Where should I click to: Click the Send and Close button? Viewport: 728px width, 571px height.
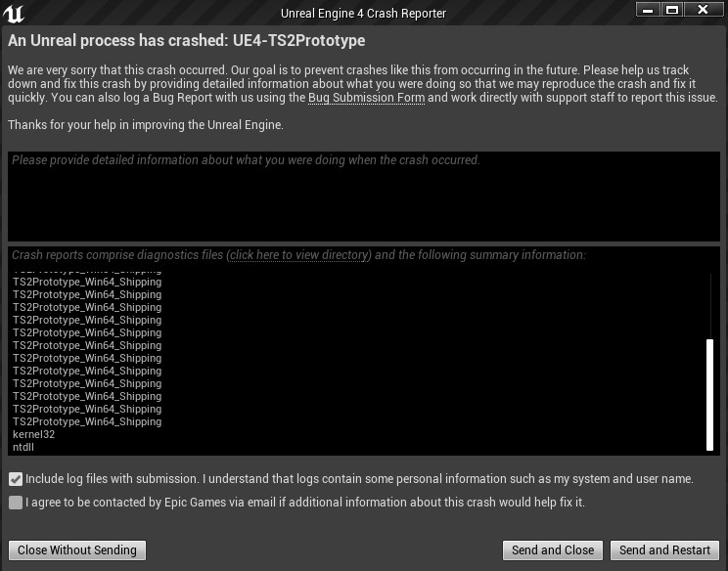[x=553, y=549]
